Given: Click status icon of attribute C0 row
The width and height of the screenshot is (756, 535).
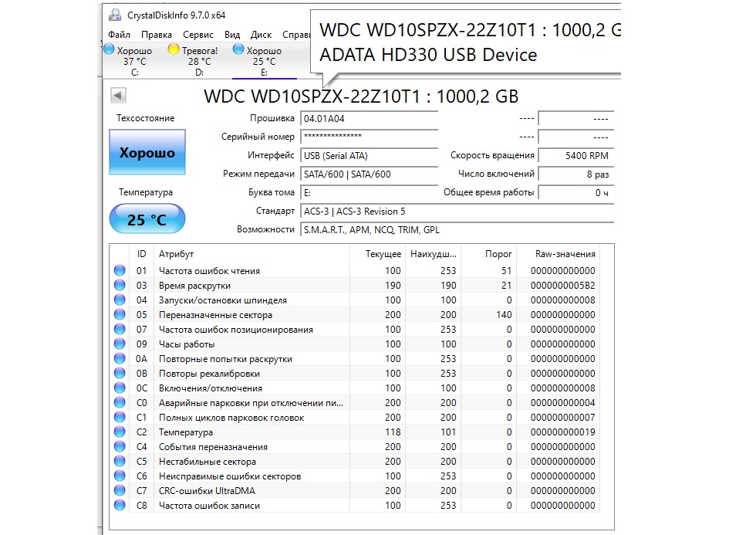Looking at the screenshot, I should [120, 402].
